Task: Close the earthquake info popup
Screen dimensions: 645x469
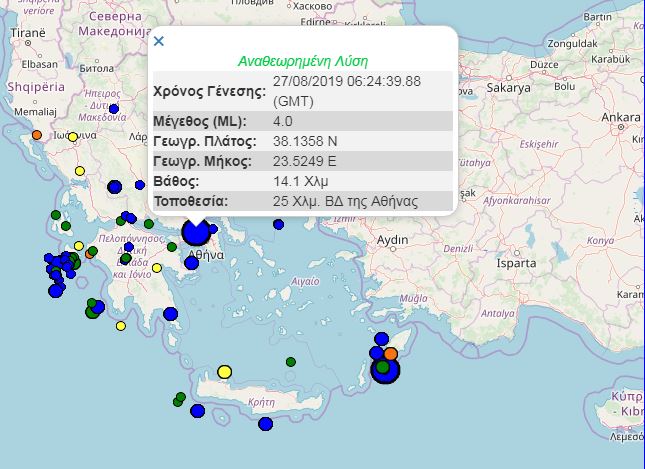Action: point(158,42)
